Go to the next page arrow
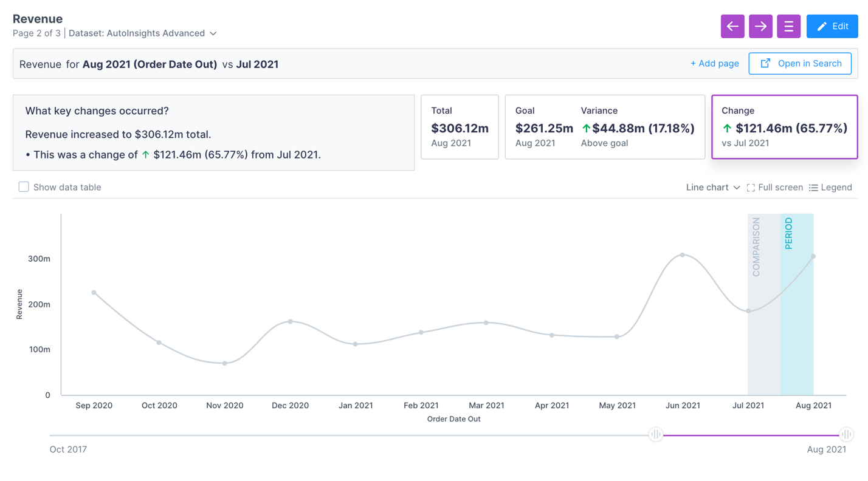 [760, 26]
